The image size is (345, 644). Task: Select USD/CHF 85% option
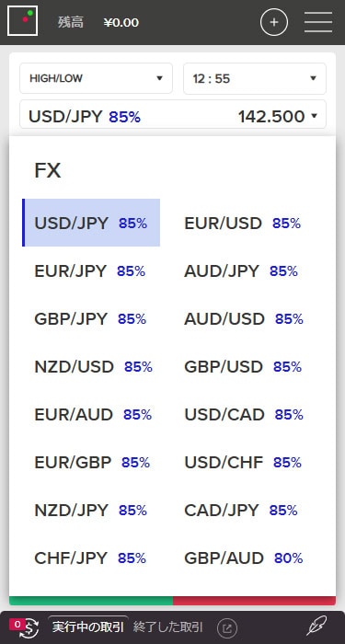243,463
